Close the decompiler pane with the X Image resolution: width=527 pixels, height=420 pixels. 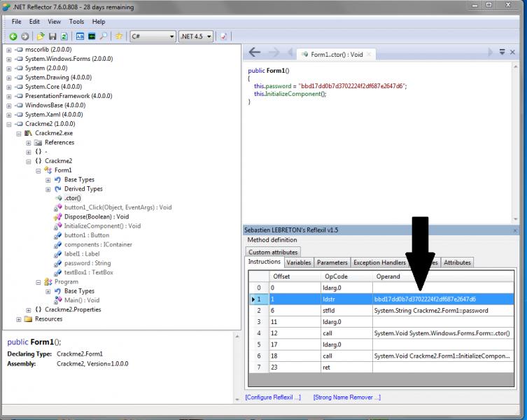[512, 52]
